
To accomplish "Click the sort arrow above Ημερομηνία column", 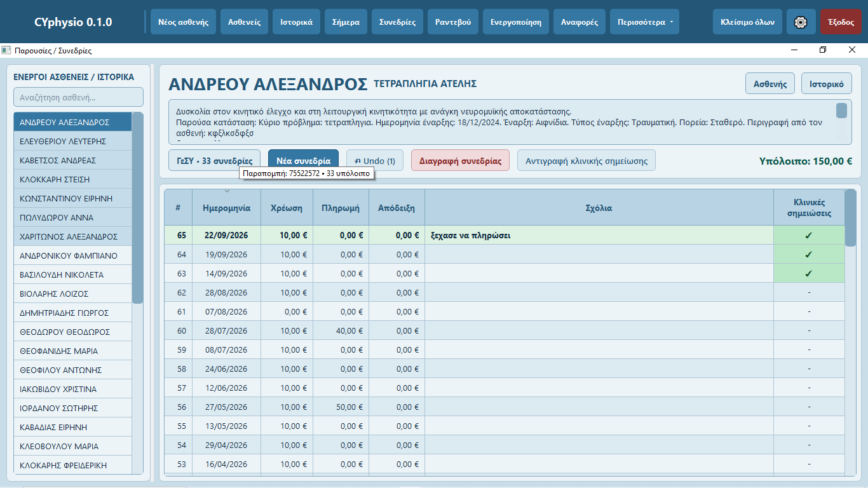I will pos(227,191).
